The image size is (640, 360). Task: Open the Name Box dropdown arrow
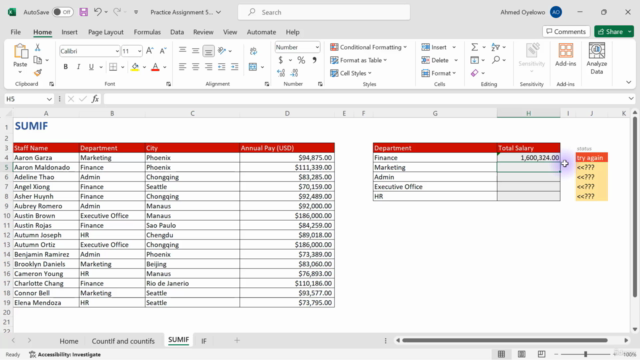pyautogui.click(x=49, y=99)
